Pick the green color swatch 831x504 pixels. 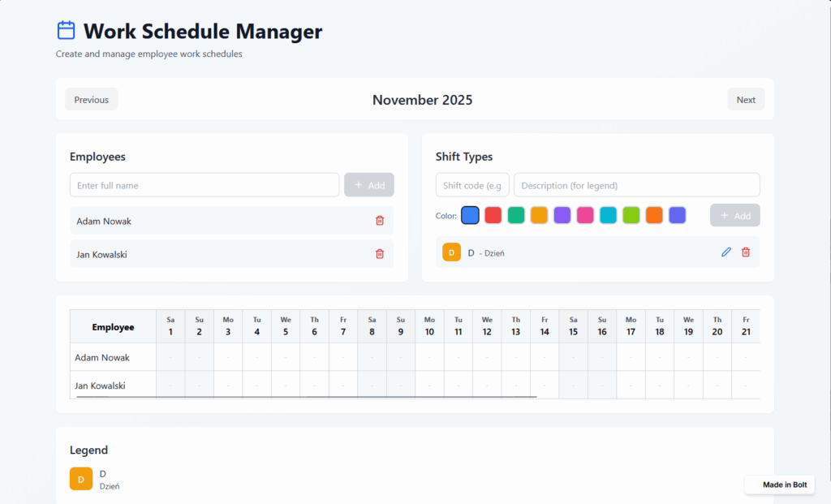click(x=516, y=216)
